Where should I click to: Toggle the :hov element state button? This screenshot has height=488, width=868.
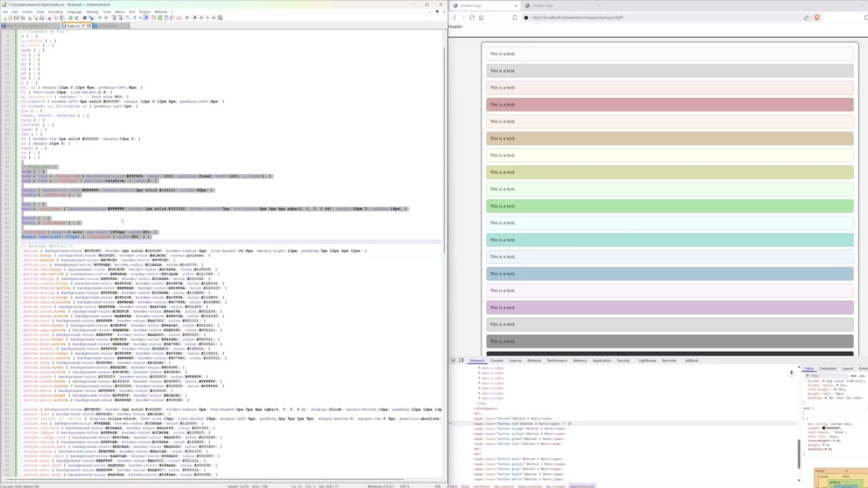pyautogui.click(x=853, y=376)
